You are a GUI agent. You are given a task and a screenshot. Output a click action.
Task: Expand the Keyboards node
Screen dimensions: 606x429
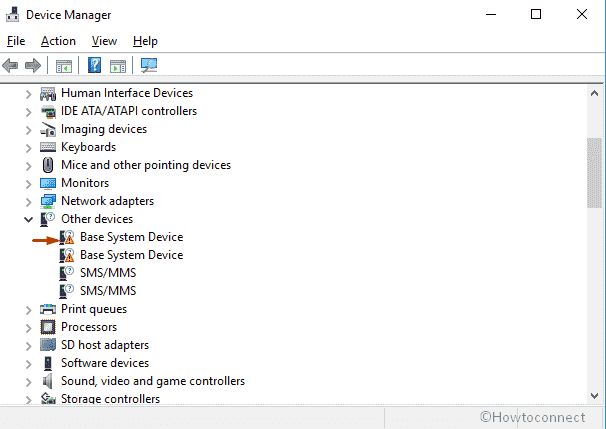28,148
